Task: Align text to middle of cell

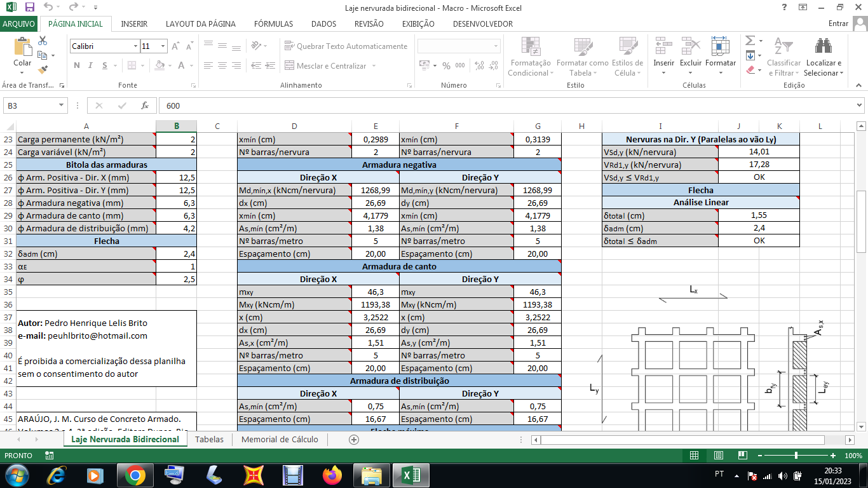Action: (222, 46)
